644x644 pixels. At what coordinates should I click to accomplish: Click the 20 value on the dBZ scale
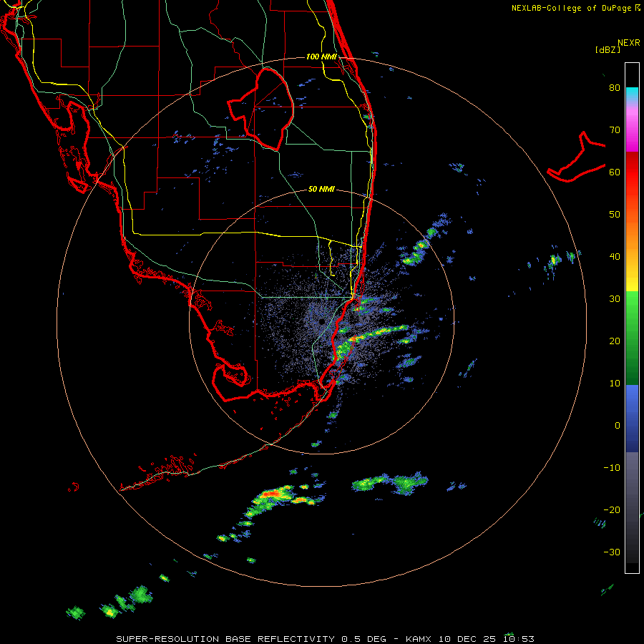coord(615,341)
